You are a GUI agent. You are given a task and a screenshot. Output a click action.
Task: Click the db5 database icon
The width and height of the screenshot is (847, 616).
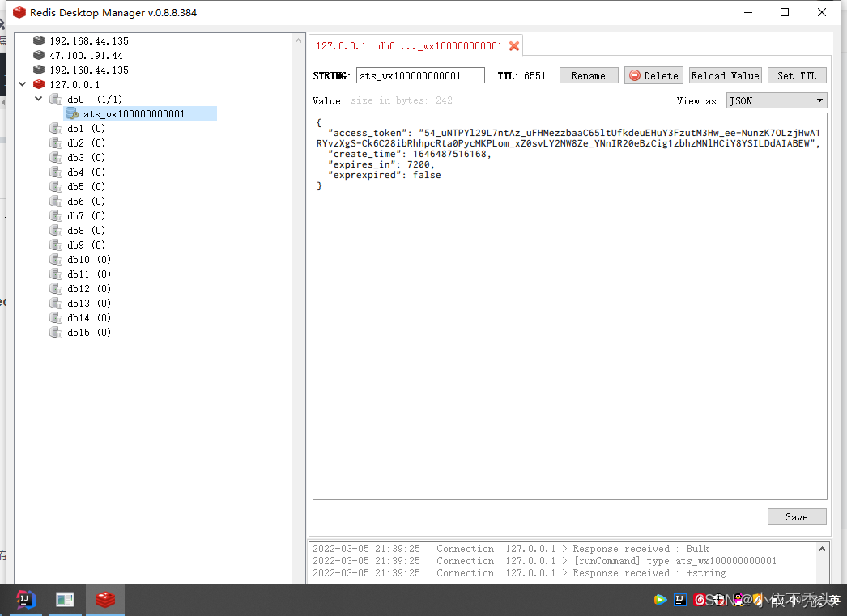pos(56,186)
